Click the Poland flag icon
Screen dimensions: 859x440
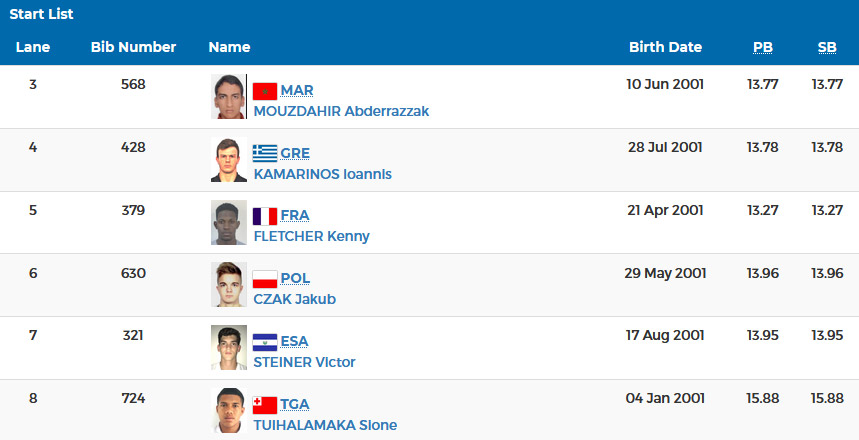(x=265, y=279)
